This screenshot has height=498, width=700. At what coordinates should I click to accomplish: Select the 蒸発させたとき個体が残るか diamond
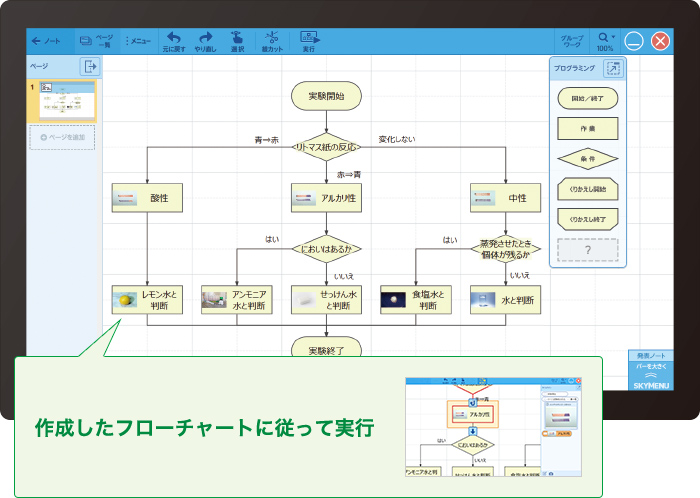pos(505,249)
